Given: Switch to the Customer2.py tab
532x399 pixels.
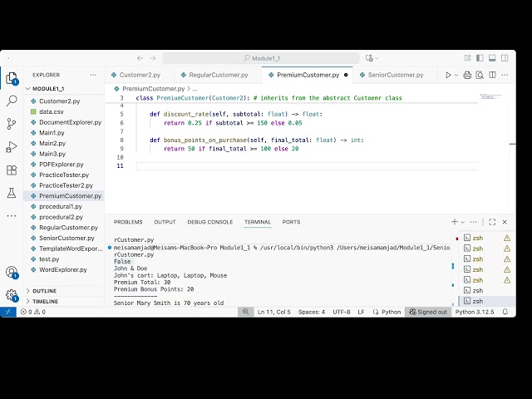Looking at the screenshot, I should pos(140,75).
